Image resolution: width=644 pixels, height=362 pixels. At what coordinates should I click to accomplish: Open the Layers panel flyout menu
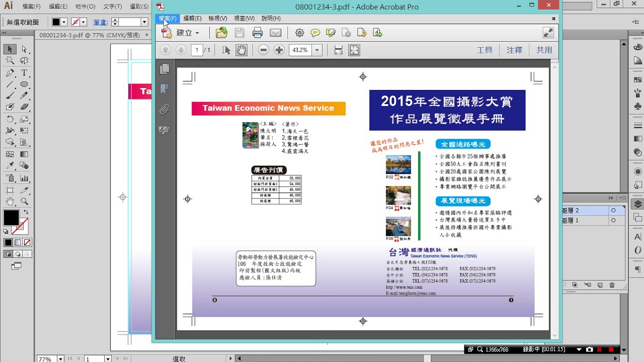622,198
